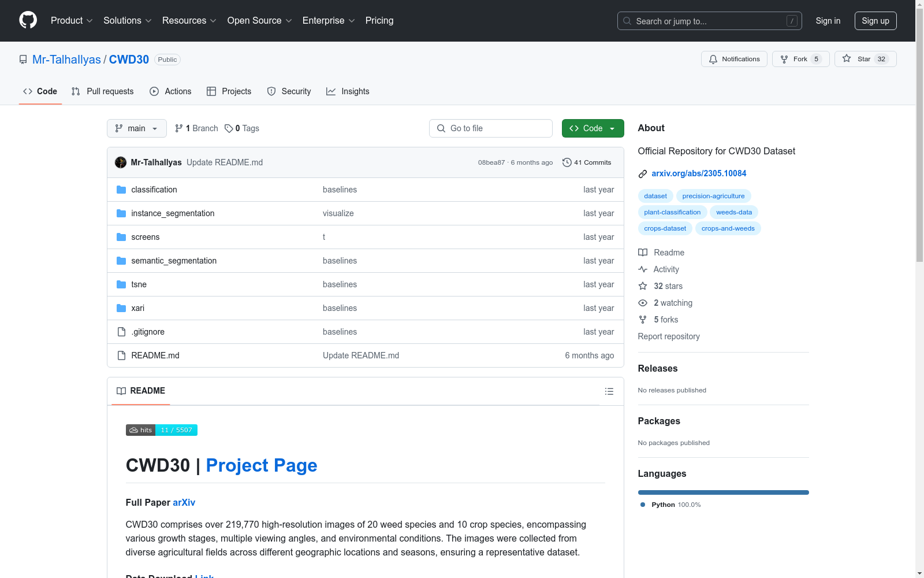This screenshot has width=924, height=578.
Task: Expand the Resources menu
Action: tap(189, 20)
